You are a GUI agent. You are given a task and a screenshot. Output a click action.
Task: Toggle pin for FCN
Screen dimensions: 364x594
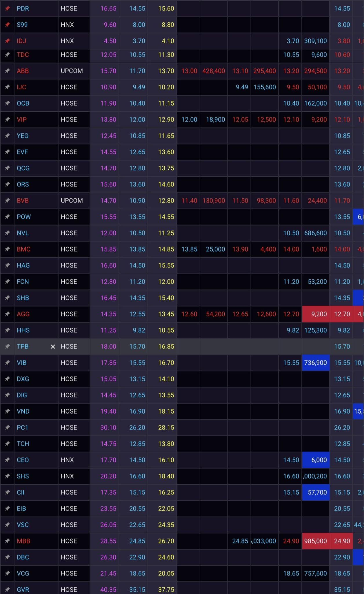point(7,282)
